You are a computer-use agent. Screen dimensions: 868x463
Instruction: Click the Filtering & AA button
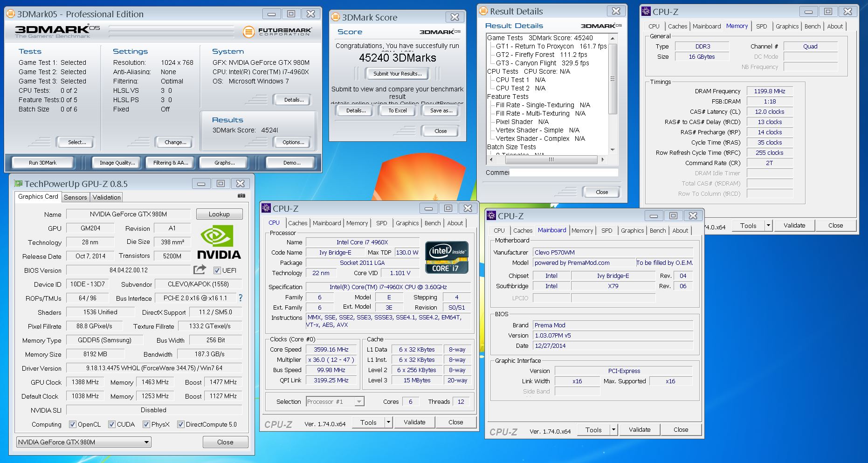[171, 163]
